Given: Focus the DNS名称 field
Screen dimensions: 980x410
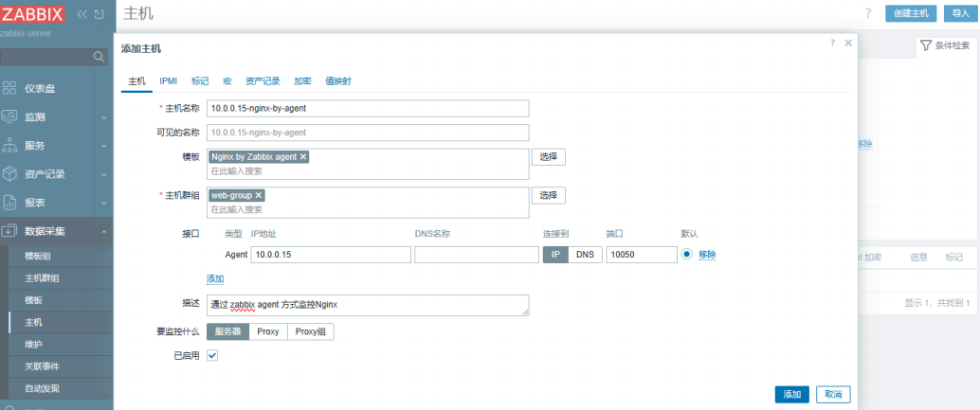Looking at the screenshot, I should pos(476,255).
